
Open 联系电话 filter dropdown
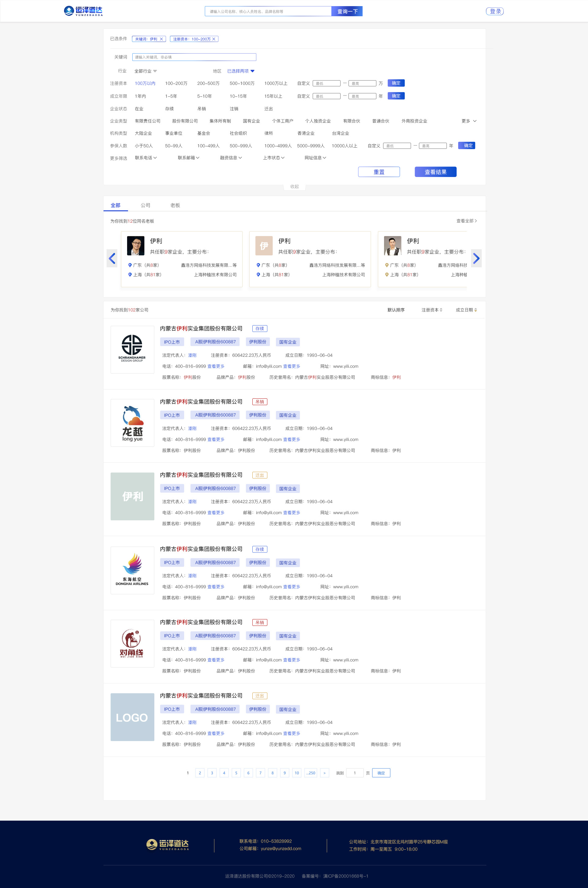pos(146,158)
